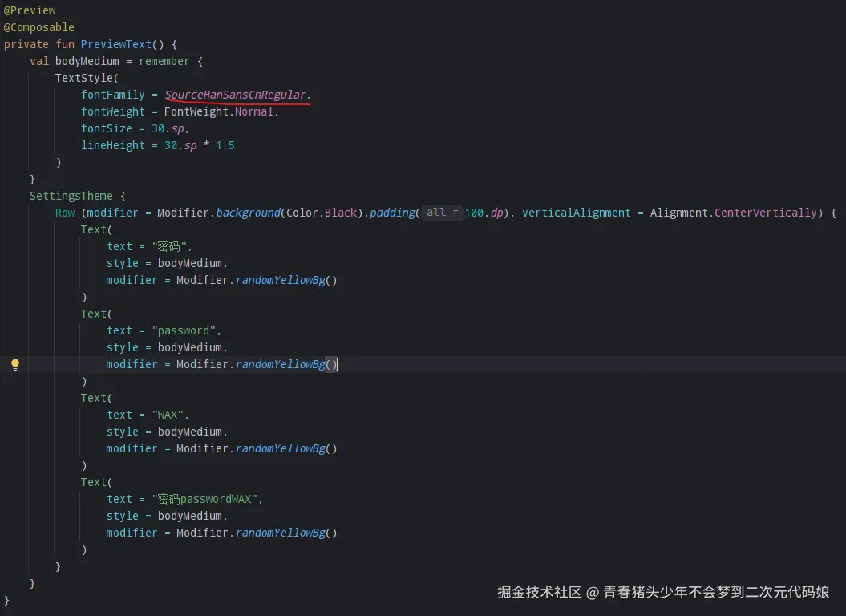The height and width of the screenshot is (616, 846).
Task: Click the "password" string literal
Action: coord(184,331)
